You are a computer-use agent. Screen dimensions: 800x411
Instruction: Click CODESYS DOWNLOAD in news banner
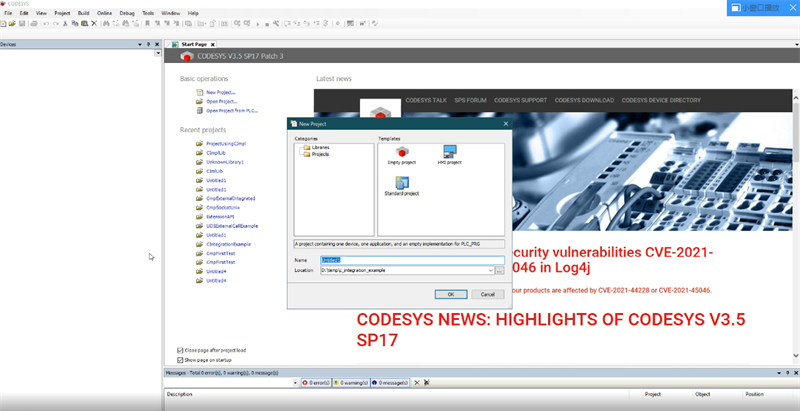click(584, 100)
